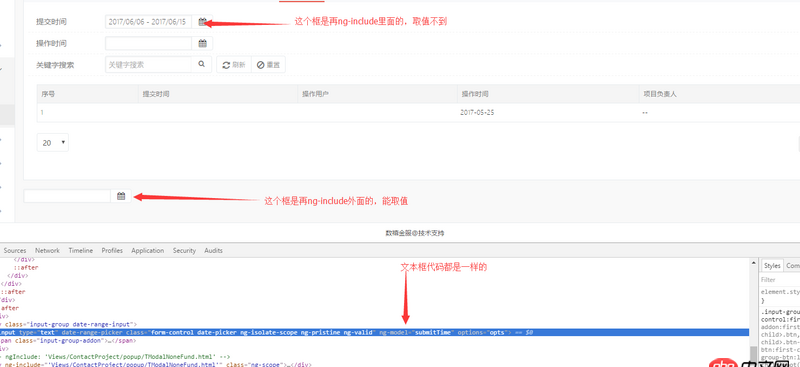
Task: Open the Timeline DevTools tab
Action: 81,251
